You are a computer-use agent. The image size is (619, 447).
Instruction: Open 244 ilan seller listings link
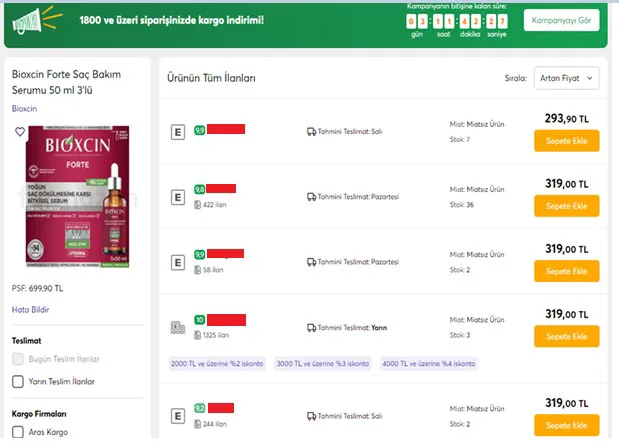pyautogui.click(x=214, y=424)
